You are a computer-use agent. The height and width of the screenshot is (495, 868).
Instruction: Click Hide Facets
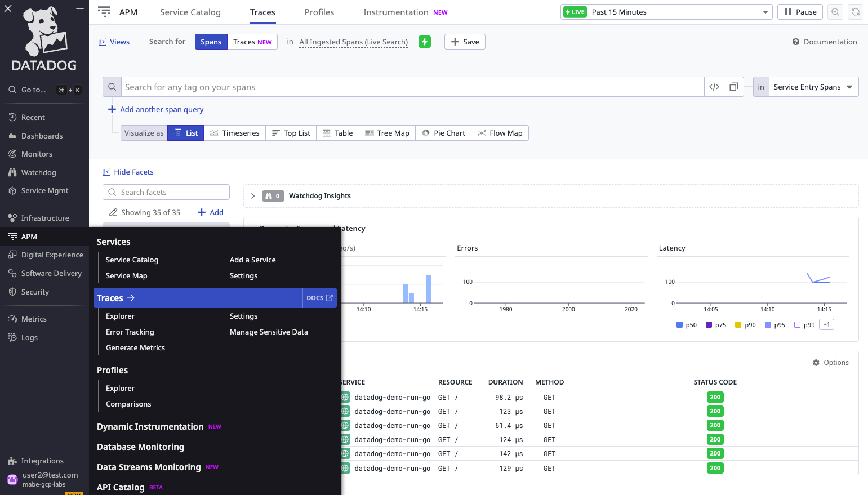click(128, 172)
